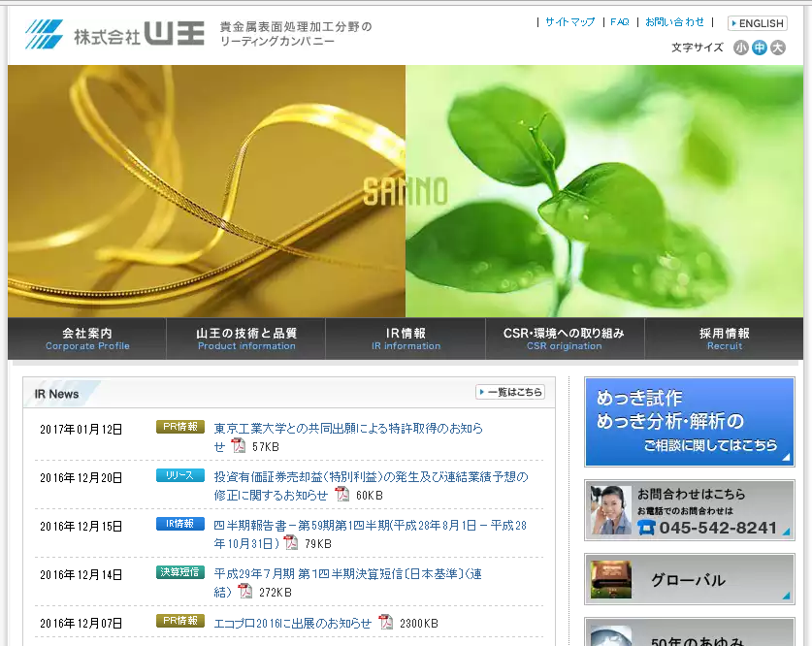Image resolution: width=812 pixels, height=646 pixels.
Task: Click 決算短信 tag on 12月14日 row
Action: tap(180, 572)
